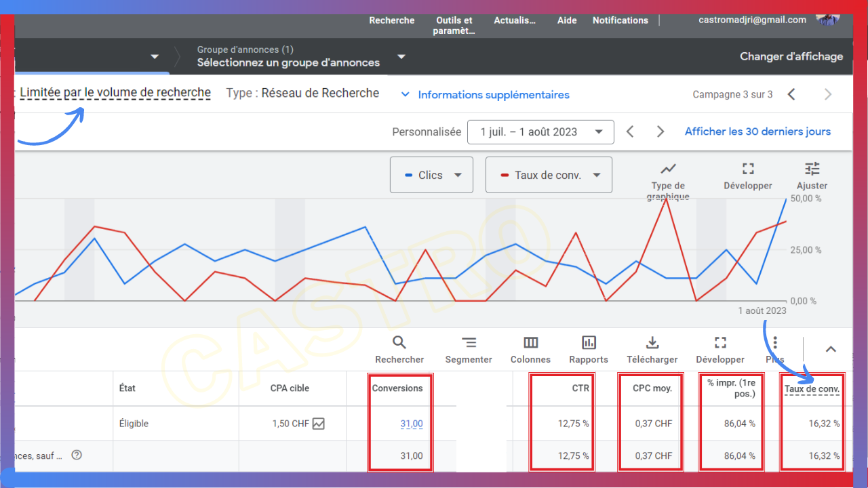Click the Ajuster chart settings icon

(x=812, y=169)
